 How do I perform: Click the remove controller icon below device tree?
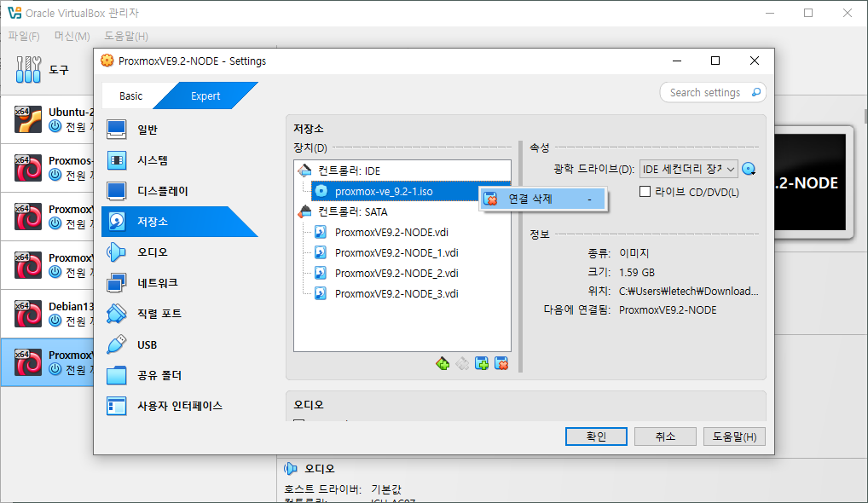(462, 363)
